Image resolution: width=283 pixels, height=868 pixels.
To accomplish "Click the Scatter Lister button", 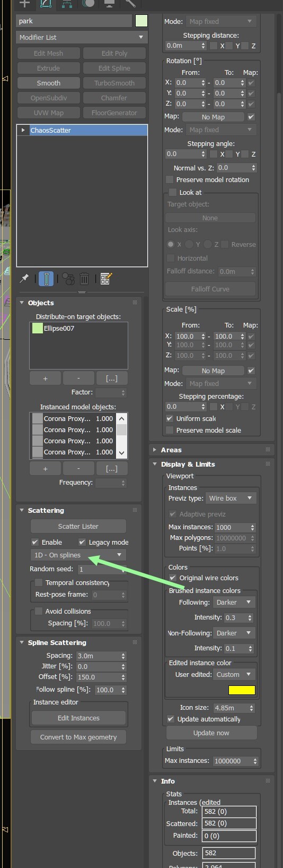I will (x=78, y=526).
